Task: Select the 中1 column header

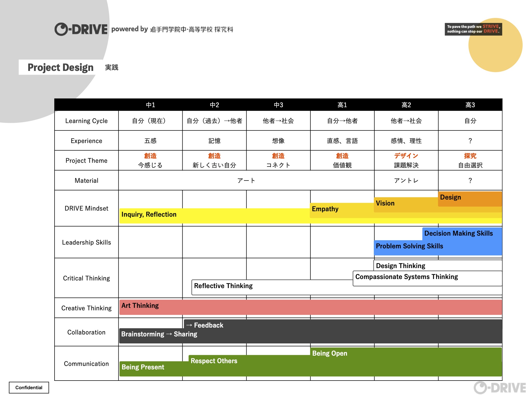Action: [150, 105]
